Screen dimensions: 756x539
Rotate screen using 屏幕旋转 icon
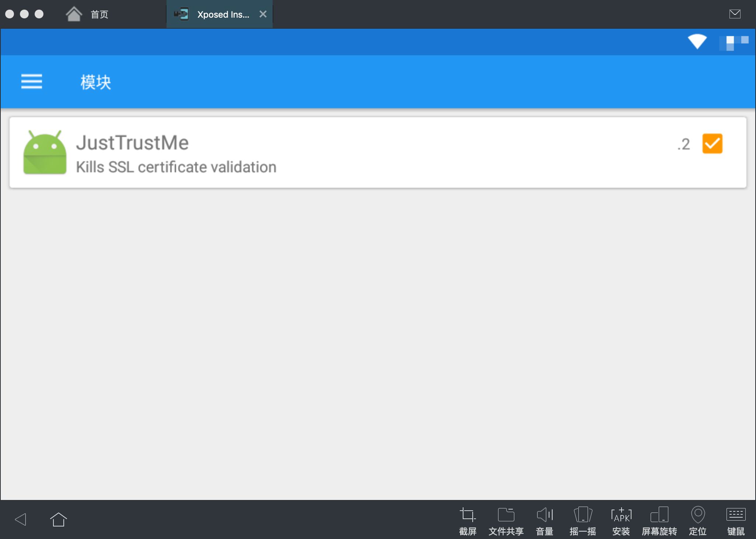(659, 515)
